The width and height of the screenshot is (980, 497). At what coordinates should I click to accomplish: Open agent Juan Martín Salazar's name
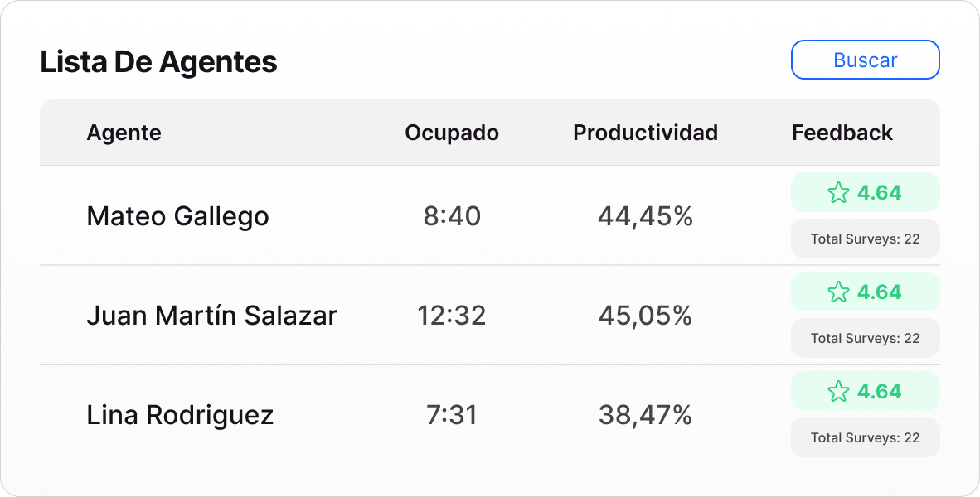(x=211, y=316)
